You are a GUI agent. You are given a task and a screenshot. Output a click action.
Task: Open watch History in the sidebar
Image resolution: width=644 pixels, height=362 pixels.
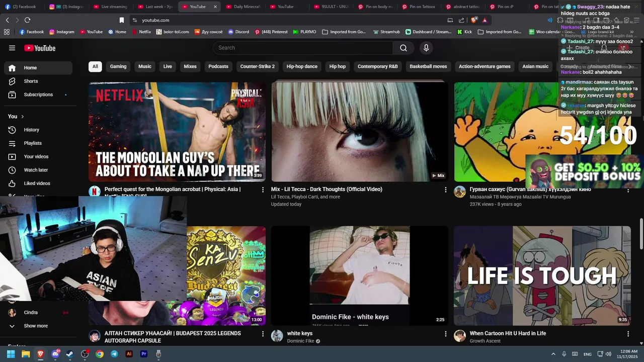(x=38, y=130)
